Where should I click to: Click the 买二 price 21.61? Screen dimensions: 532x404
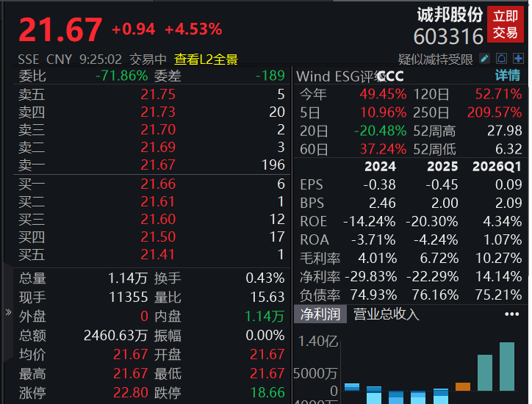pyautogui.click(x=158, y=201)
